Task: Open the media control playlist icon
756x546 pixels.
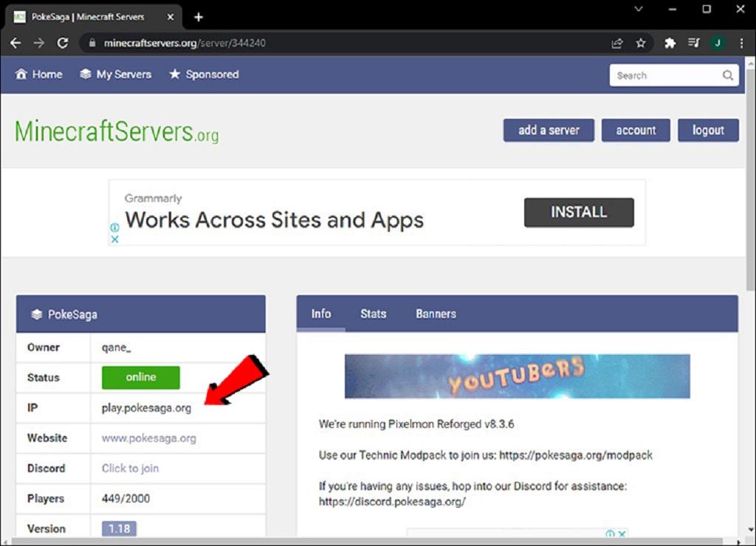Action: coord(693,44)
